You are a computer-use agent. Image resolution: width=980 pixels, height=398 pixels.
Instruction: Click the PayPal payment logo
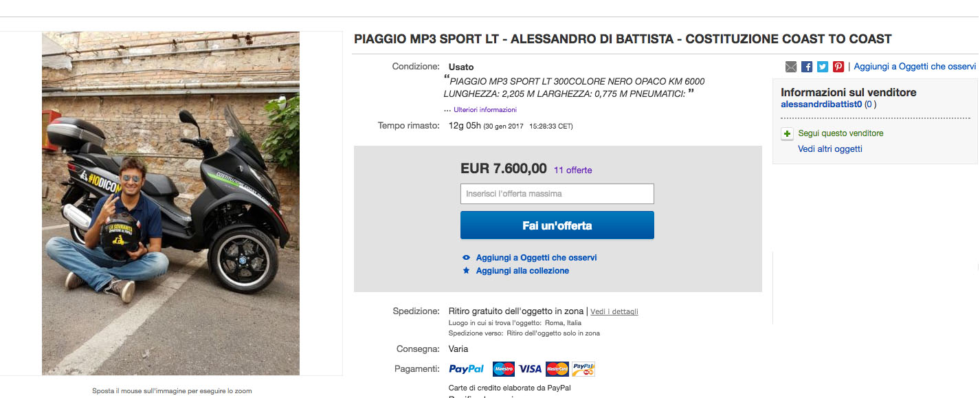[467, 369]
